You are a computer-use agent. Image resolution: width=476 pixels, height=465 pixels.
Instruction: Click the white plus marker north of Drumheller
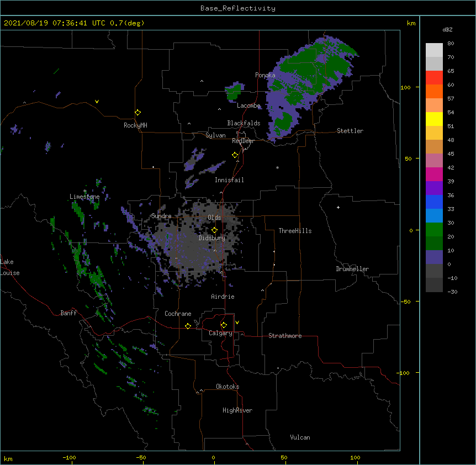[x=338, y=207]
